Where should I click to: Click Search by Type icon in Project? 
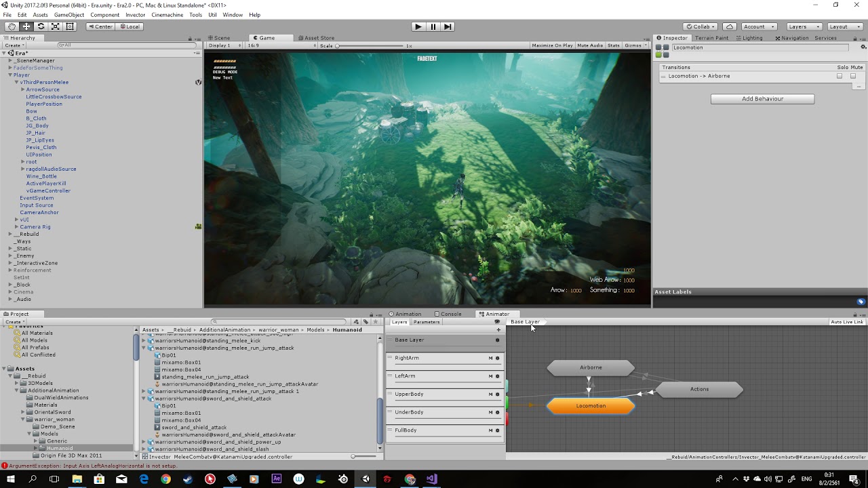pos(357,322)
